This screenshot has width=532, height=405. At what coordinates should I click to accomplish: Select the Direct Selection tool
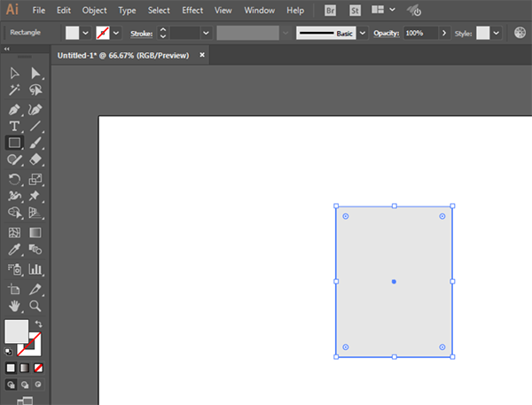[35, 73]
